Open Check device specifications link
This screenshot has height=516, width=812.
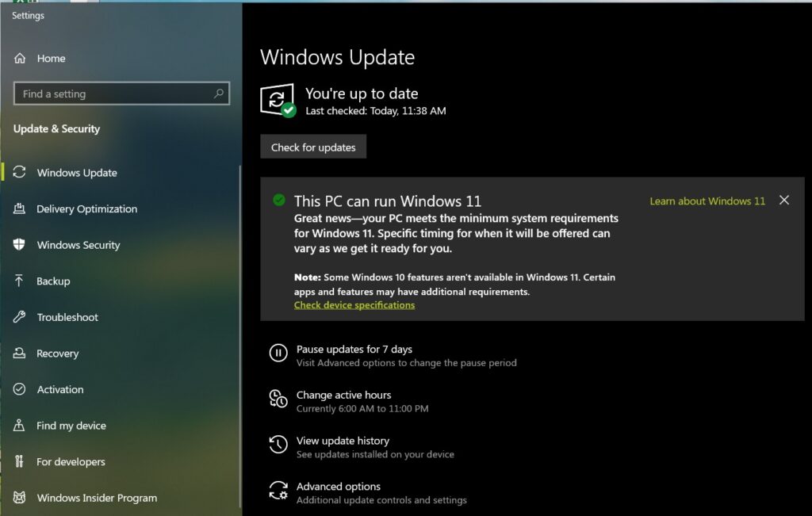tap(354, 305)
